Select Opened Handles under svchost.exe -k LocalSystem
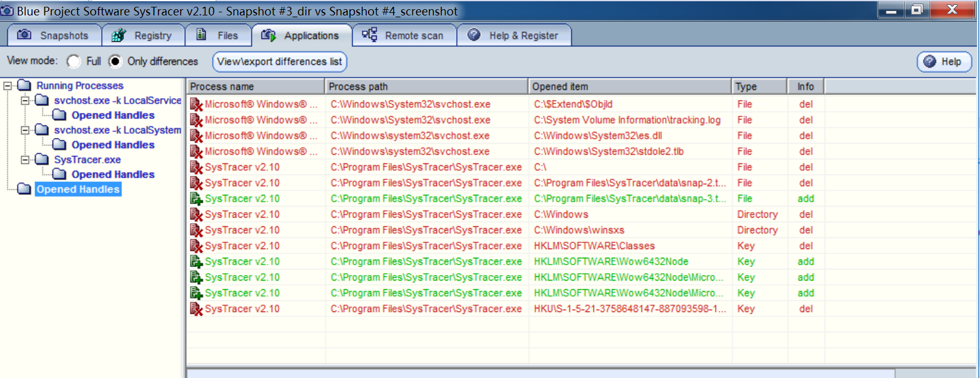980x378 pixels. 113,145
